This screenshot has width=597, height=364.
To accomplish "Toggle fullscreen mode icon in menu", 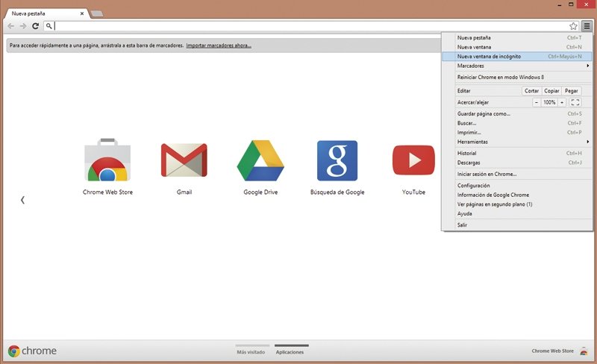I will (575, 102).
